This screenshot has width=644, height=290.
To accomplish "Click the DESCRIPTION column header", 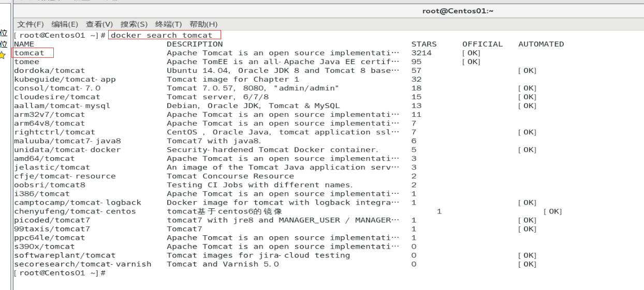I will click(195, 44).
